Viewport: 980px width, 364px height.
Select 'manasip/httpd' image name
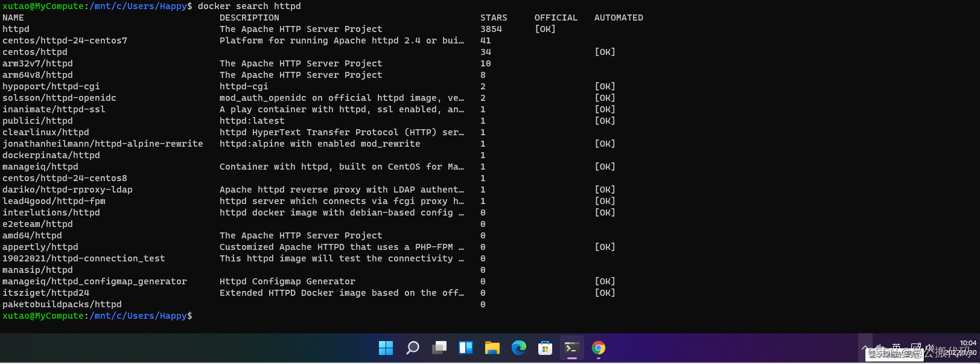pyautogui.click(x=37, y=270)
